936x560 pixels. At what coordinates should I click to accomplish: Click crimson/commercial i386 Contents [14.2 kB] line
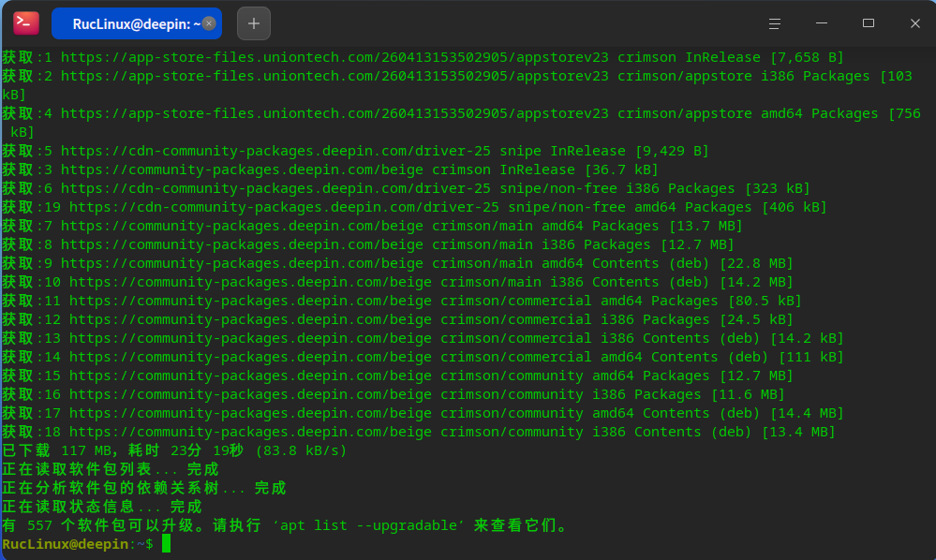[423, 338]
